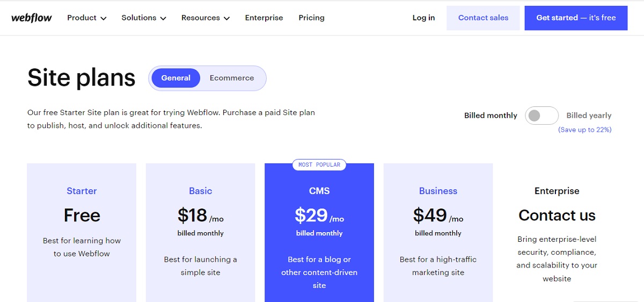Click the Free Starter price text
This screenshot has width=644, height=302.
pyautogui.click(x=82, y=215)
